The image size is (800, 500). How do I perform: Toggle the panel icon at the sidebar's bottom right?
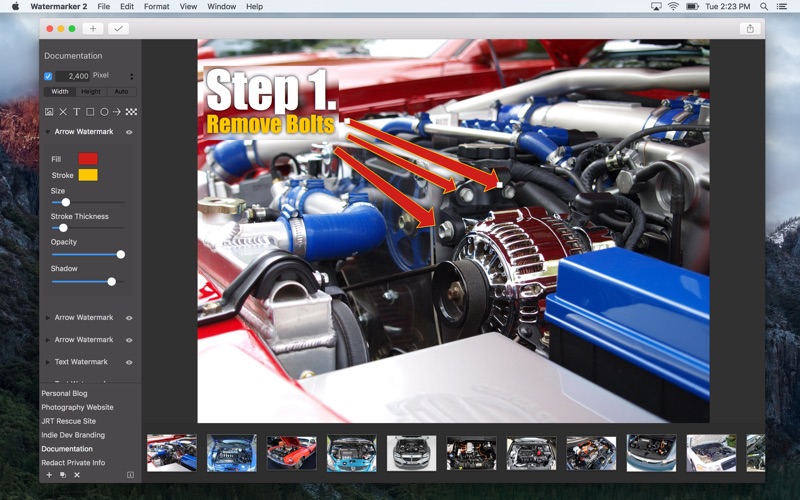tap(130, 475)
